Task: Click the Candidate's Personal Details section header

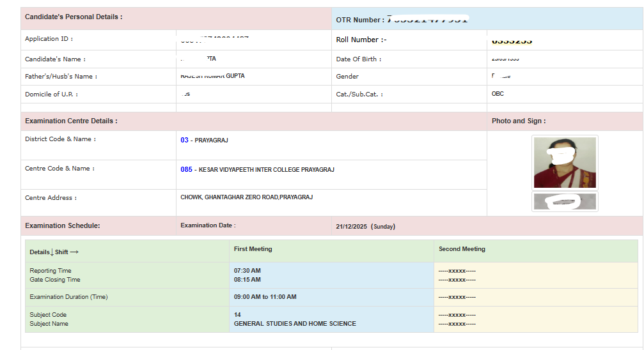Action: pyautogui.click(x=74, y=17)
